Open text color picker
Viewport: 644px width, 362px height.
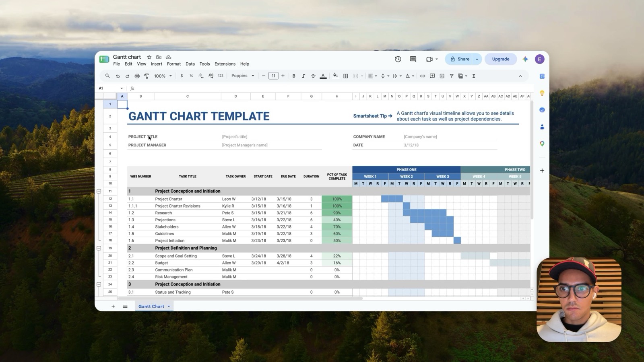coord(323,76)
